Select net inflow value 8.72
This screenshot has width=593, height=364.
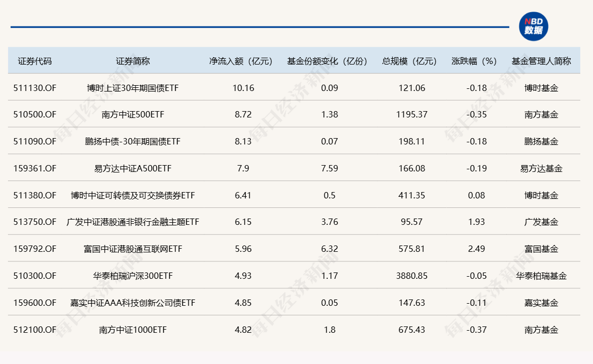[x=243, y=114]
